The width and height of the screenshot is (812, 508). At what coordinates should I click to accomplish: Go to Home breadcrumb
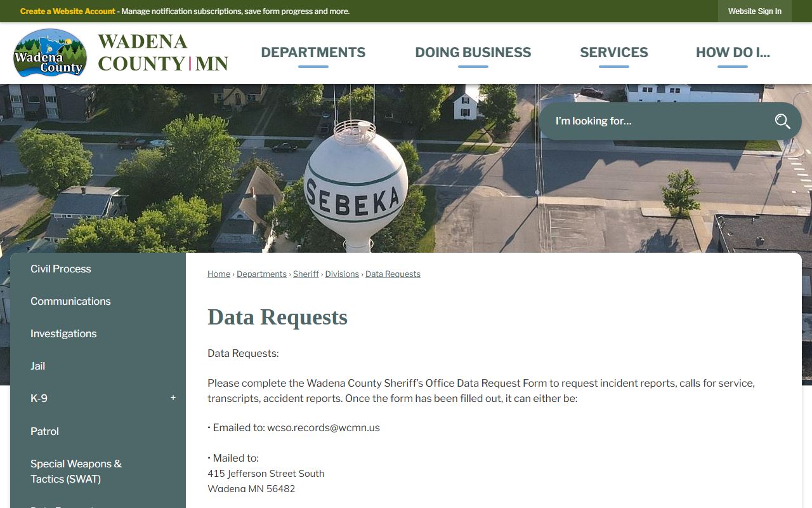pos(219,274)
